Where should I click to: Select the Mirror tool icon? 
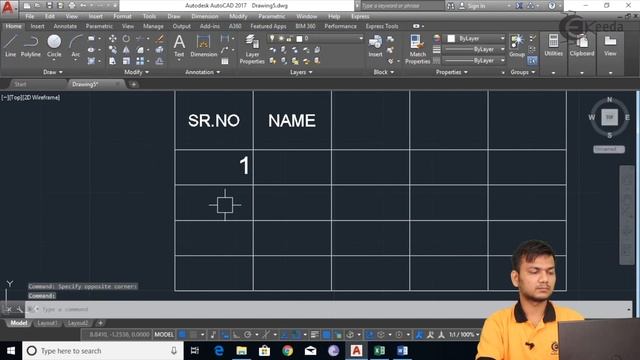pyautogui.click(x=126, y=50)
